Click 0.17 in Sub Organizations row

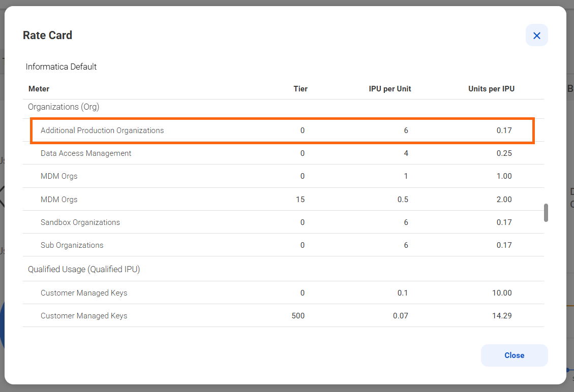[504, 245]
